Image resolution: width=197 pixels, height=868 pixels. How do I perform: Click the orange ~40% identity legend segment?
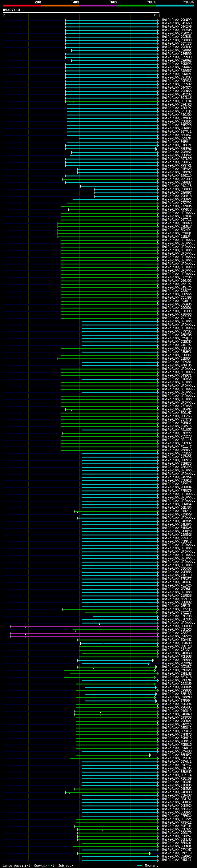pyautogui.click(x=60, y=6)
